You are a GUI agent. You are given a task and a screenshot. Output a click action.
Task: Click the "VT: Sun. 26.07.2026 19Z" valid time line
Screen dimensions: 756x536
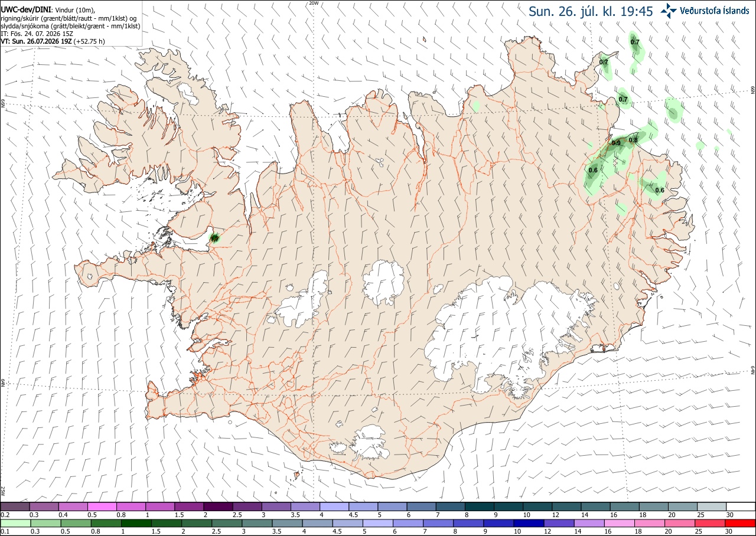[37, 41]
